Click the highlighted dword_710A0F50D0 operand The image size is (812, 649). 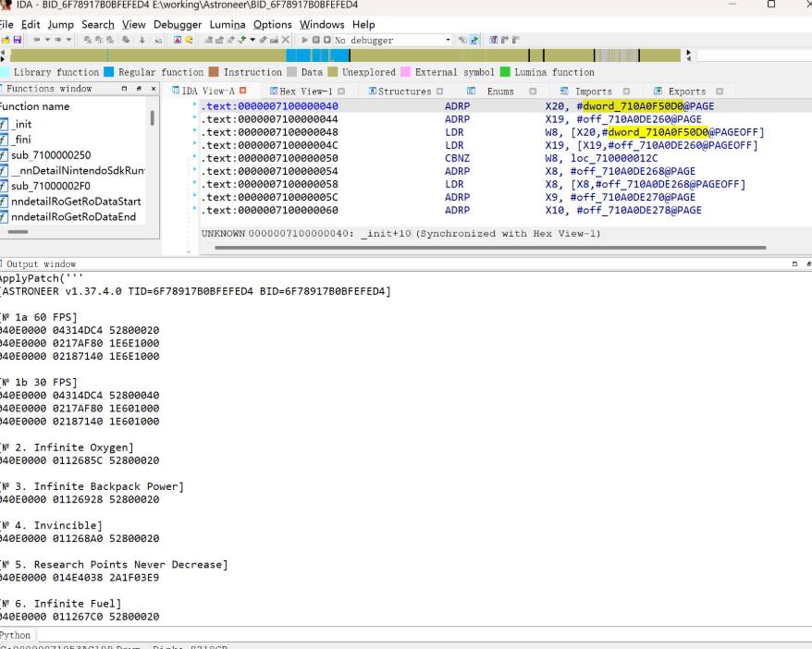(633, 106)
